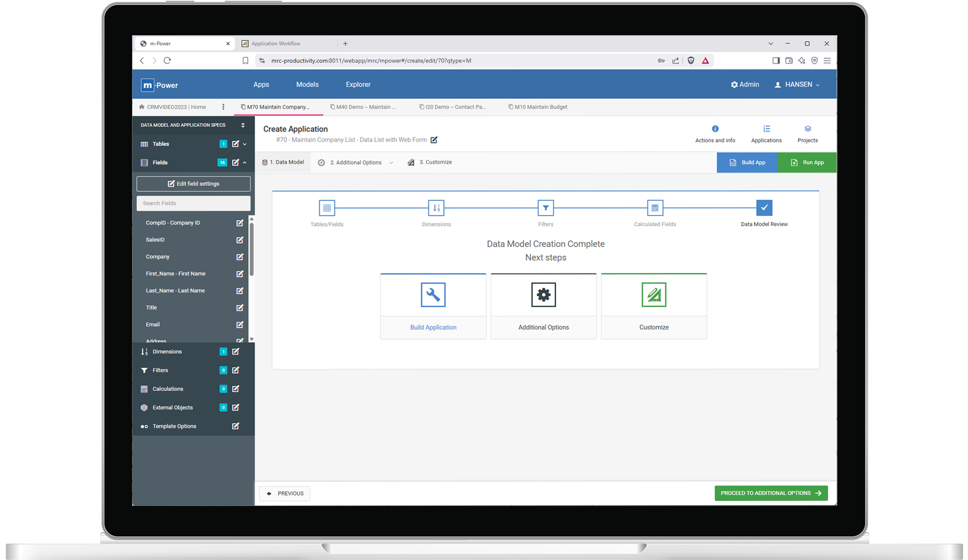This screenshot has height=560, width=968.
Task: Click the Build Application wrench icon
Action: click(x=433, y=295)
